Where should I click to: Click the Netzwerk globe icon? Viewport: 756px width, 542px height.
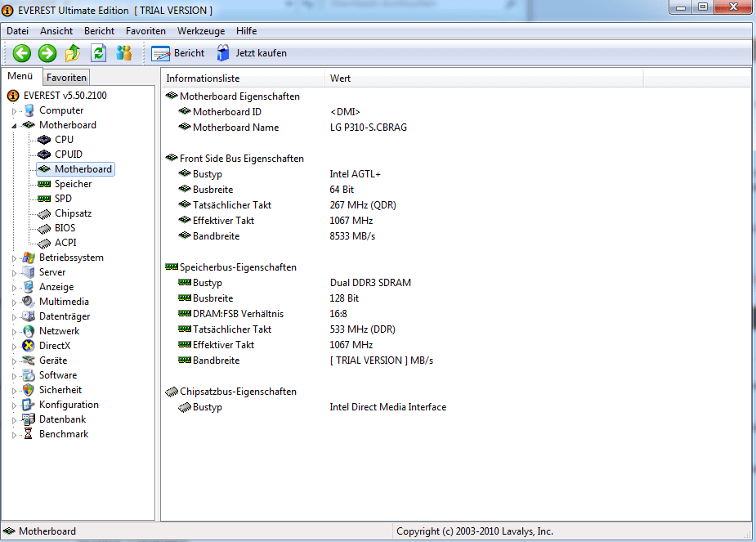29,331
